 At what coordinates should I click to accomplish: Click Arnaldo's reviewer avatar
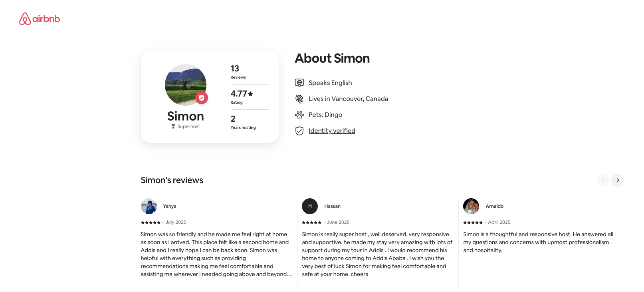tap(471, 206)
